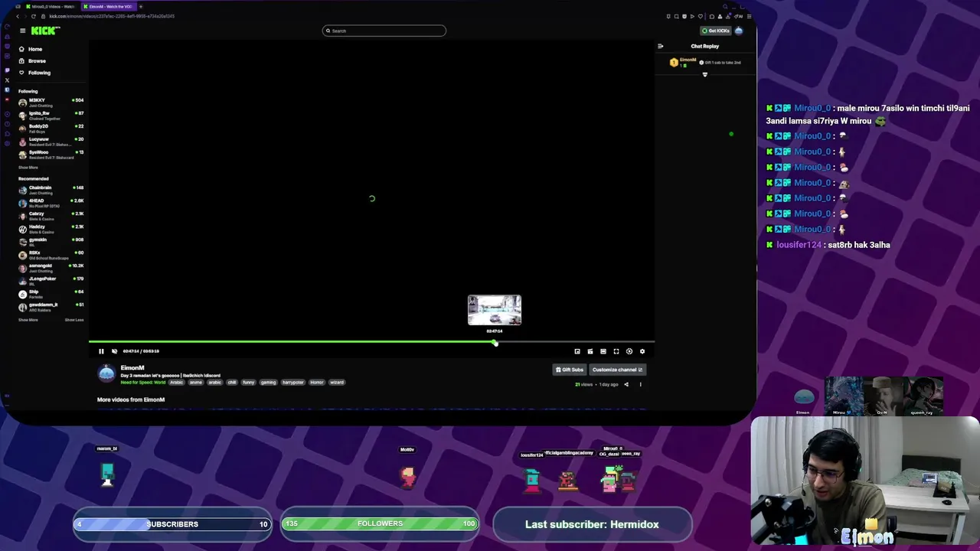The image size is (980, 551).
Task: Open asmongold recommended channel
Action: 51,268
